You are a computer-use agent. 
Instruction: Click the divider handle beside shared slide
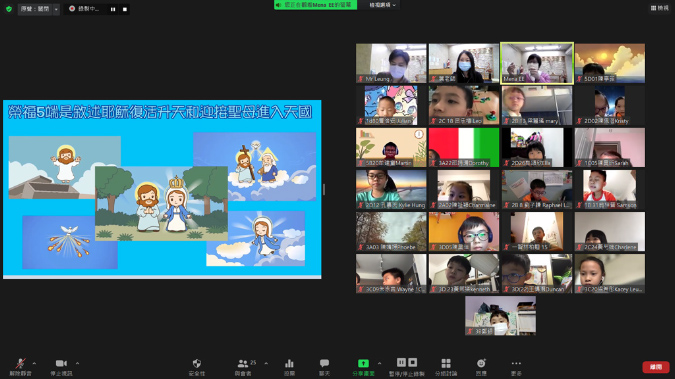tap(324, 189)
